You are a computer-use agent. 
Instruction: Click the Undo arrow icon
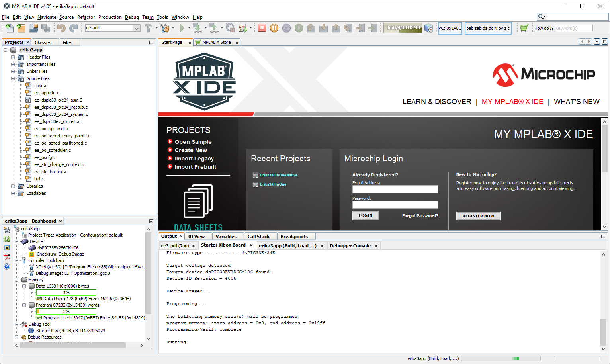pos(61,28)
